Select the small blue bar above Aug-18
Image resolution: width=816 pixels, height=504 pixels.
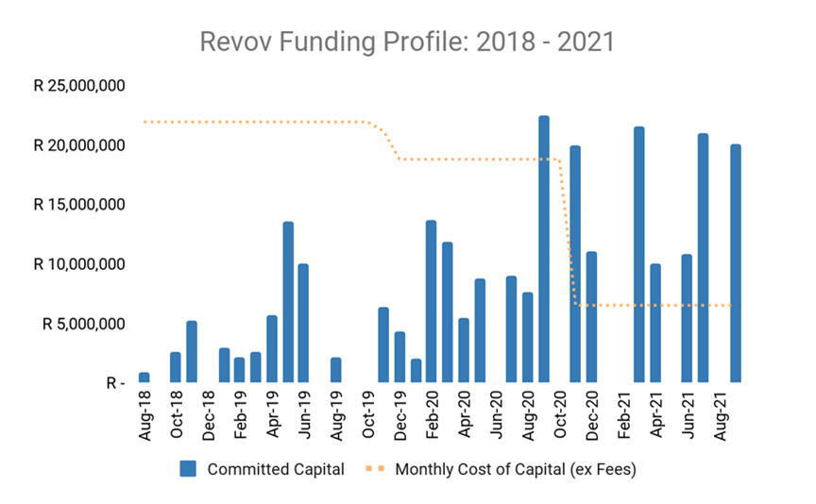(x=144, y=378)
